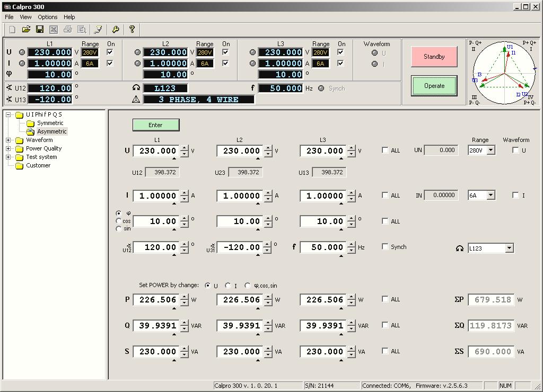Select the Symmetric tree item
Screen dimensions: 543x392
coord(50,123)
